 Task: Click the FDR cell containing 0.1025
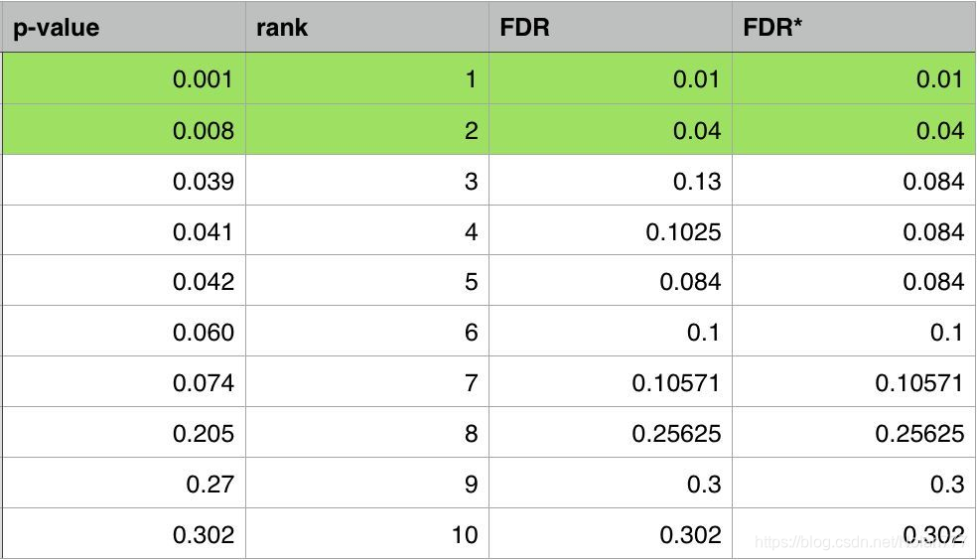[x=610, y=231]
